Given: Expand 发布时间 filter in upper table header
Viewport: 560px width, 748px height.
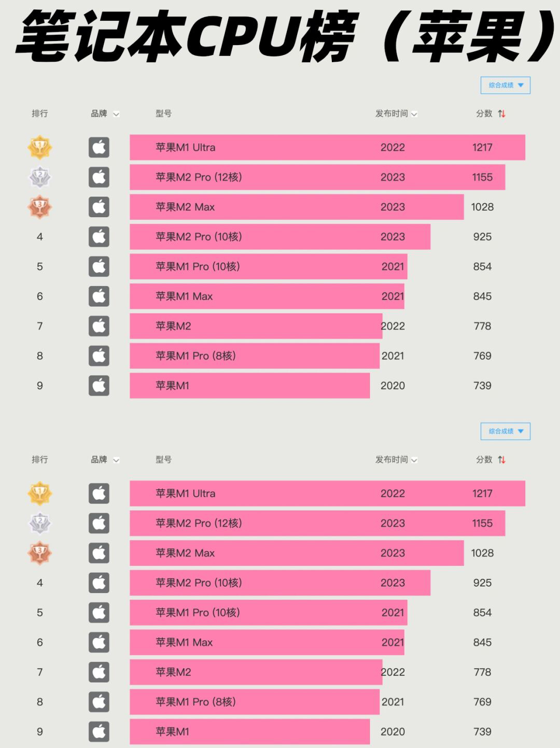Looking at the screenshot, I should pos(414,114).
